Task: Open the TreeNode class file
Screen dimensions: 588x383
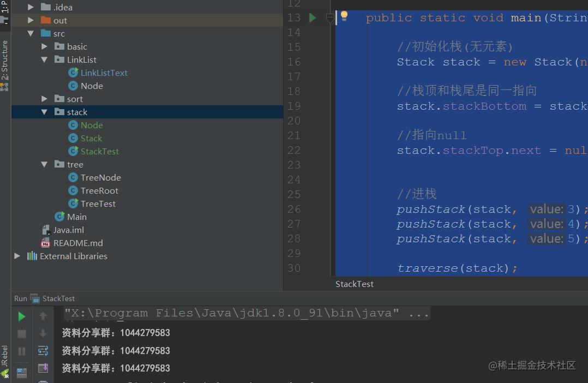Action: pyautogui.click(x=100, y=177)
